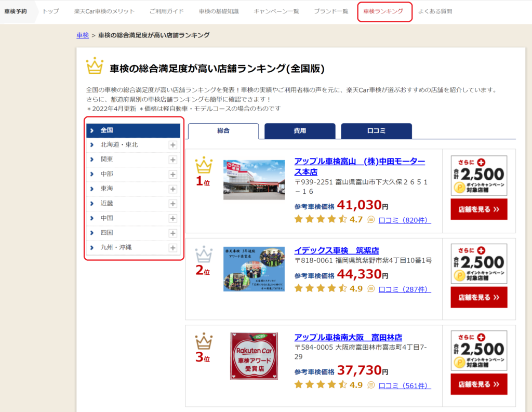Click the star rating of イデックス車検 筑紫店
This screenshot has width=532, height=412.
[x=321, y=288]
